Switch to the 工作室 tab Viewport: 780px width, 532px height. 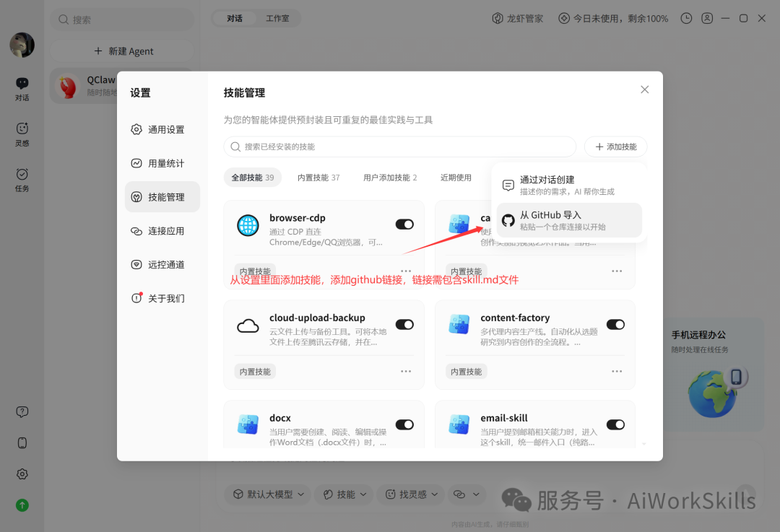(x=277, y=17)
